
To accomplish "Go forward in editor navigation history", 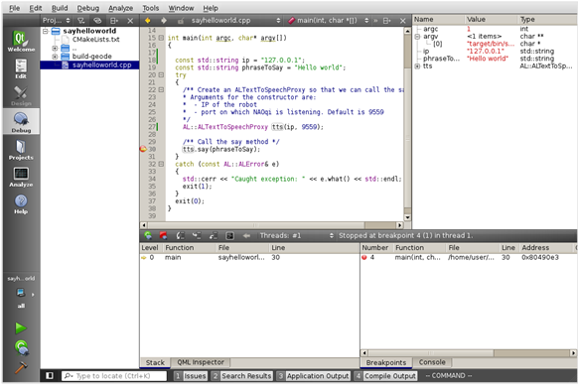I will point(164,21).
